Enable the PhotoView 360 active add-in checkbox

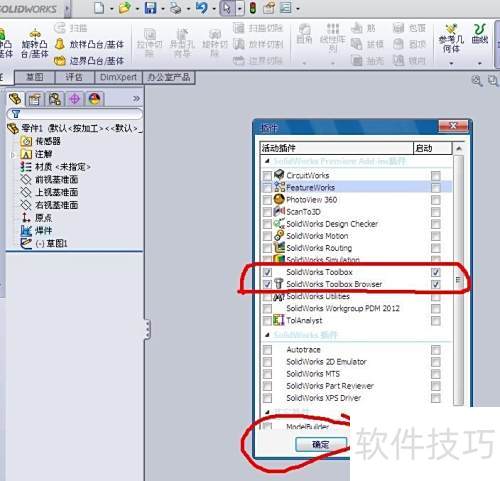click(x=267, y=200)
